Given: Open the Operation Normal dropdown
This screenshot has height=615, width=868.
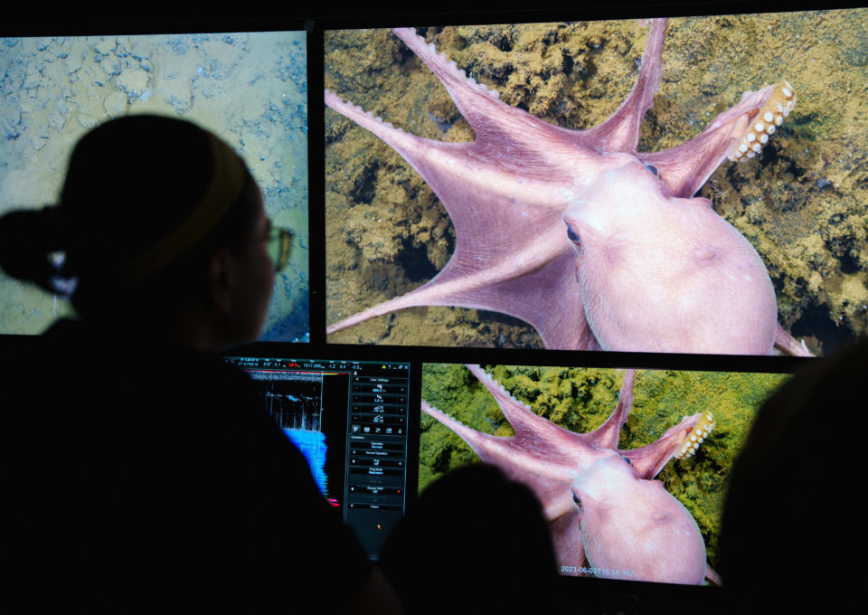Looking at the screenshot, I should [x=379, y=444].
